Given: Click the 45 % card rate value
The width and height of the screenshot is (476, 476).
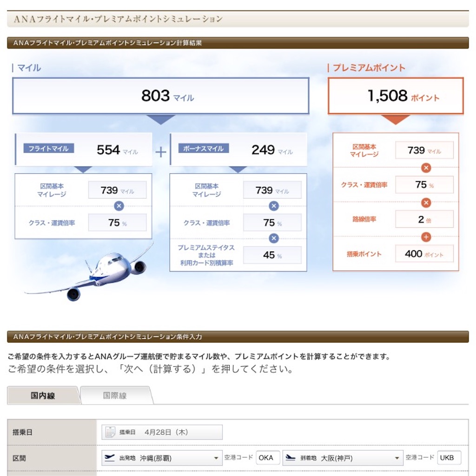Looking at the screenshot, I should click(x=272, y=255).
